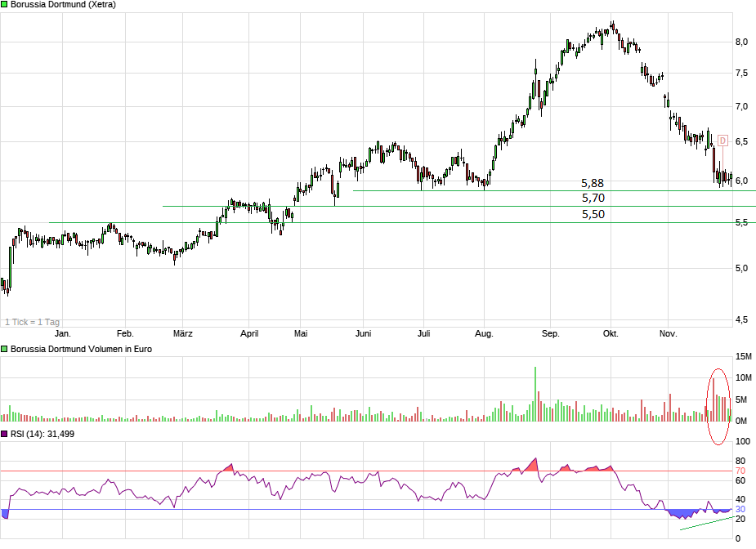This screenshot has height=549, width=756.
Task: Click the 1 Tick = 1 Tag note
Action: pos(33,322)
